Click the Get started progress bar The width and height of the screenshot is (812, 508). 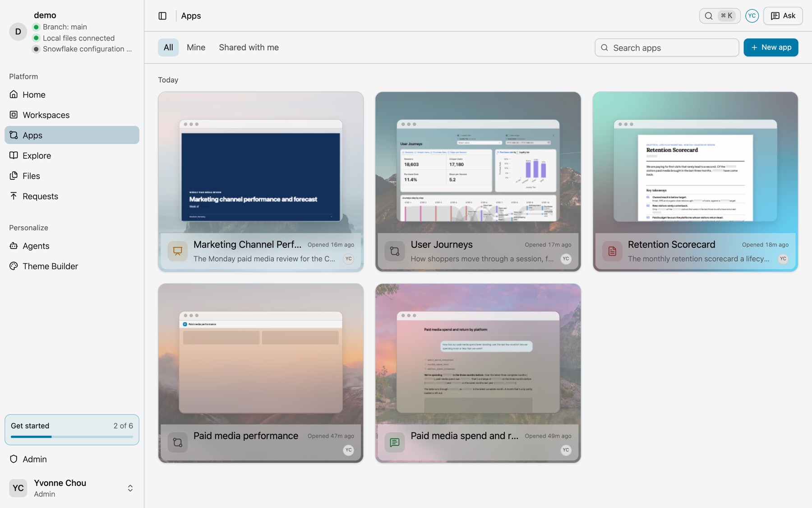pos(72,437)
